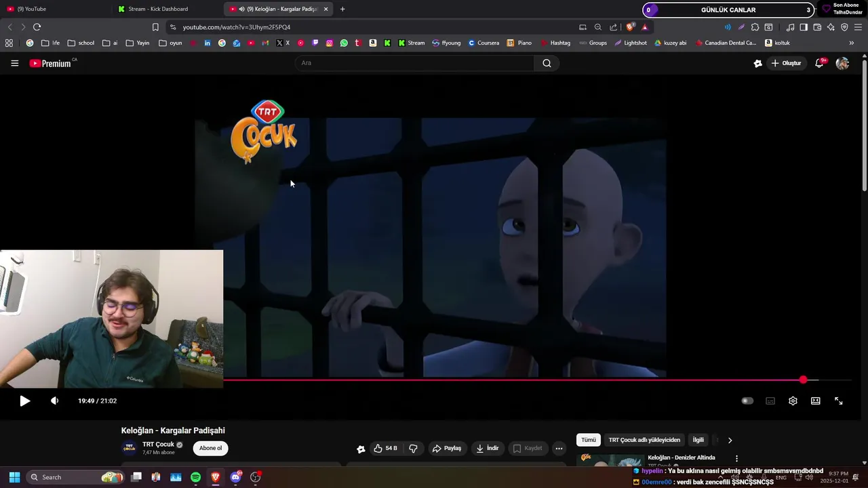868x488 pixels.
Task: Open 'Canadian Dental Ca...' bookmark
Action: (x=726, y=43)
